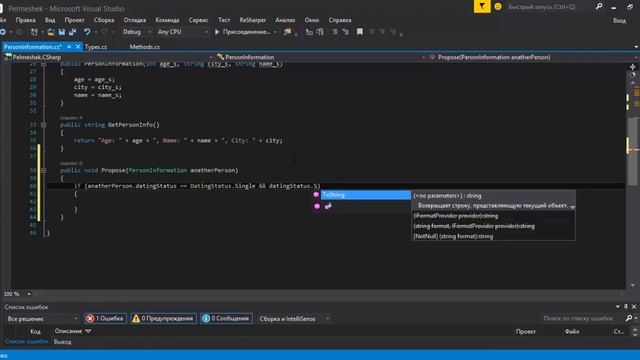Click the yellow notification filter flag
The height and width of the screenshot is (360, 640).
(482, 7)
